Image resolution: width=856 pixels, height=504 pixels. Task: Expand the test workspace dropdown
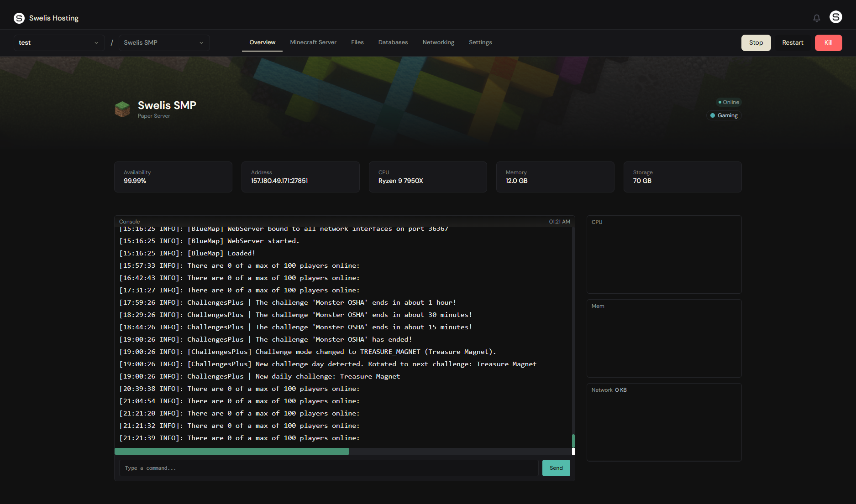59,43
